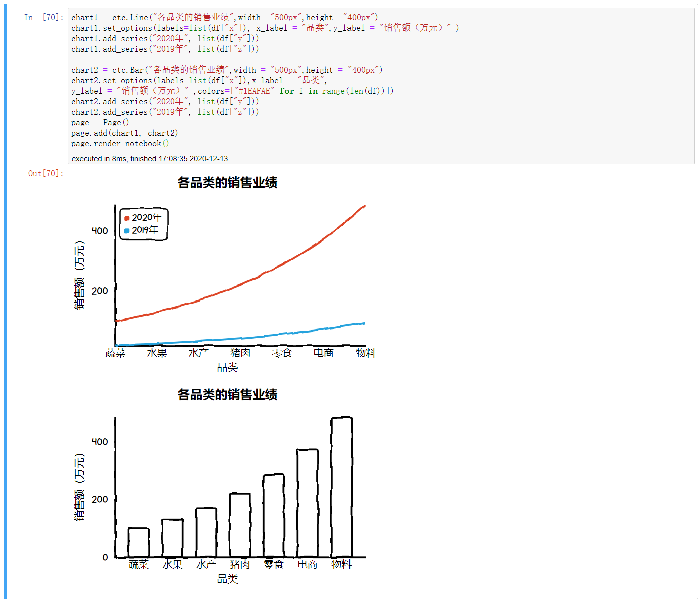Click the 200 tick on line chart
This screenshot has width=700, height=601.
coord(100,291)
